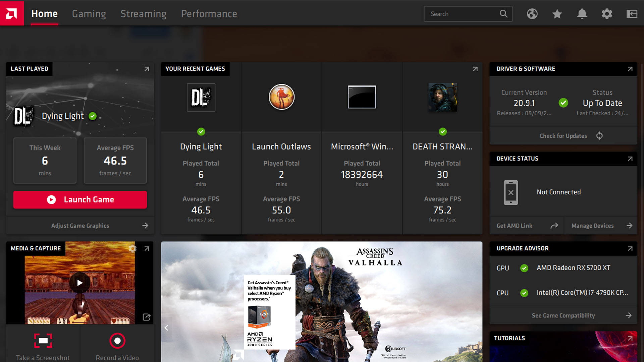Screen dimensions: 644x362
Task: Expand the Your Recent Games panel arrow
Action: point(475,68)
